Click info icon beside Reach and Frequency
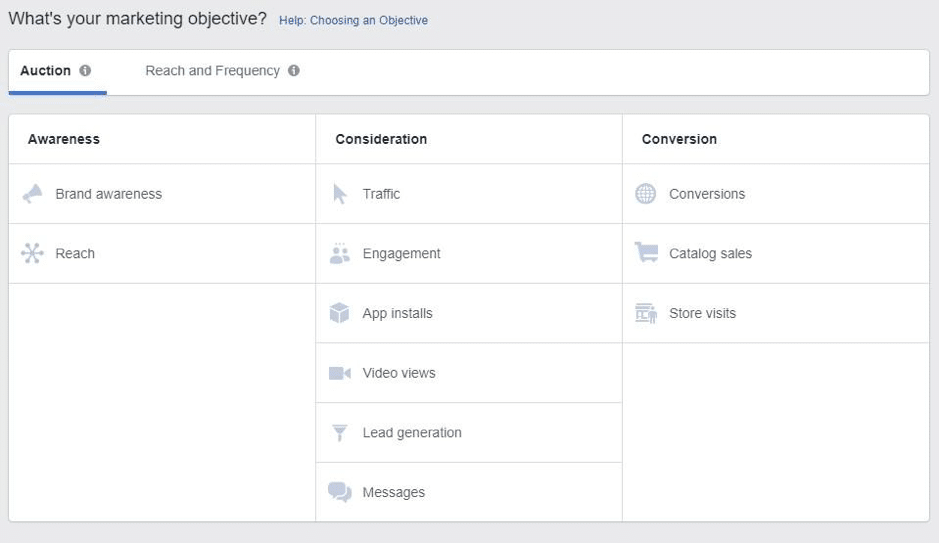 click(x=294, y=71)
